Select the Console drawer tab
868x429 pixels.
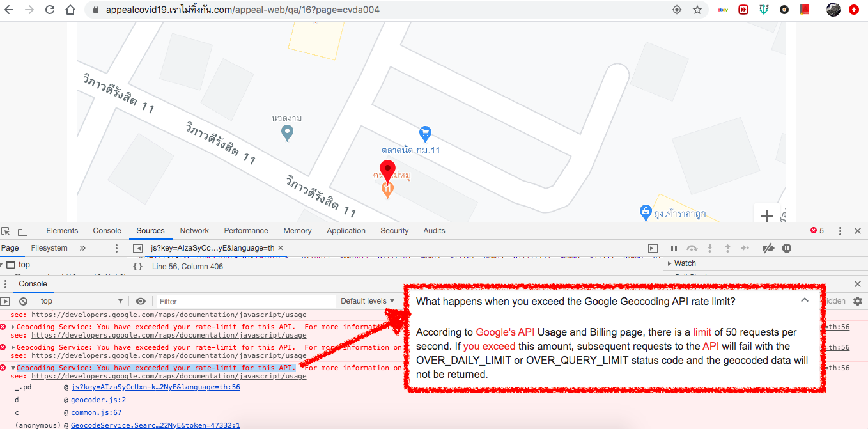tap(33, 284)
